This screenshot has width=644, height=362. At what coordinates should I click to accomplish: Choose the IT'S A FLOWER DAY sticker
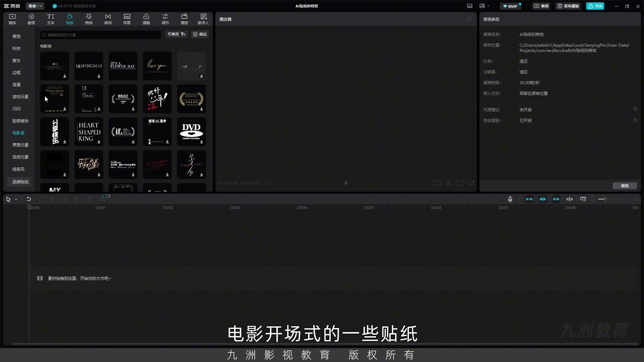point(123,66)
